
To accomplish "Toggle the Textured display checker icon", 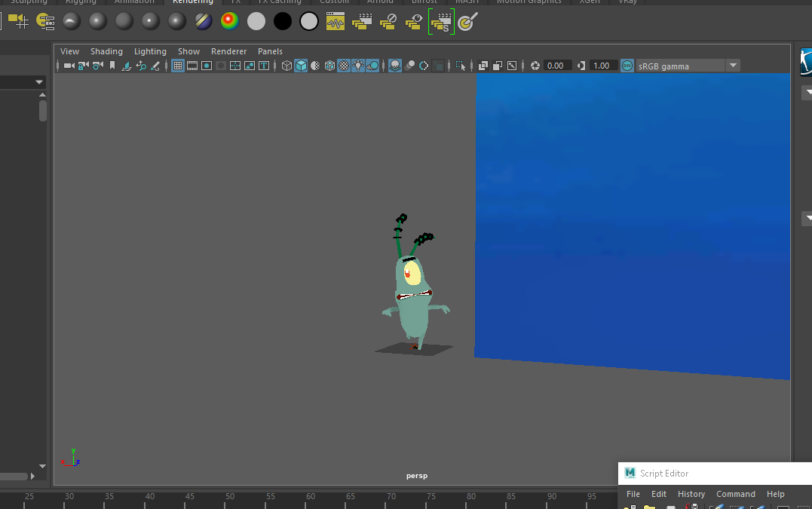I will [x=344, y=66].
